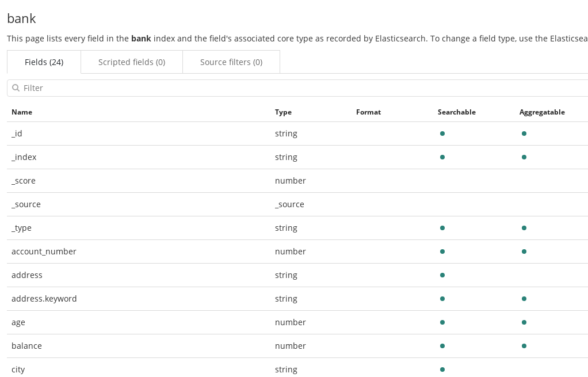
Task: Click the number type of balance
Action: (x=290, y=346)
